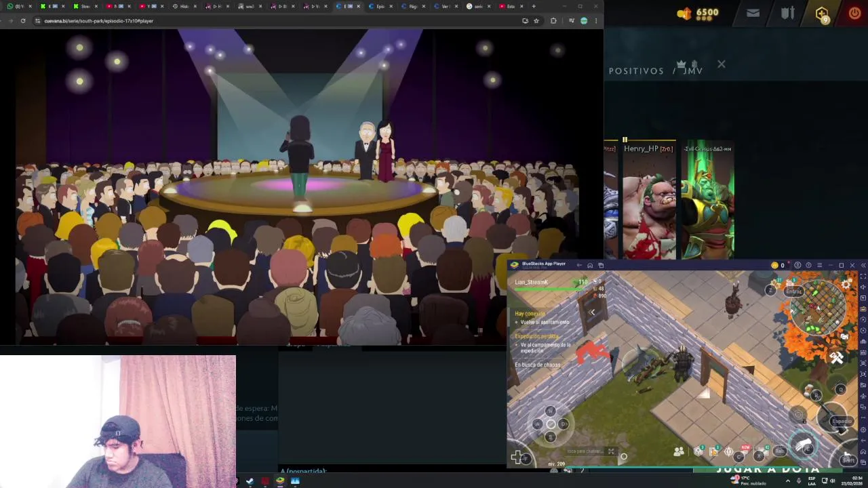Viewport: 868px width, 488px height.
Task: Click the red Dota power button
Action: (854, 13)
